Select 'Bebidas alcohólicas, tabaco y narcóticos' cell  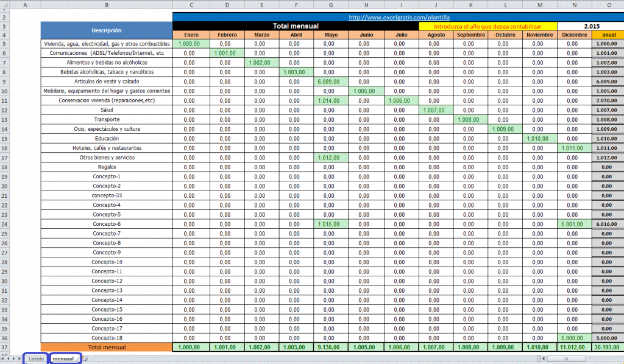click(107, 72)
